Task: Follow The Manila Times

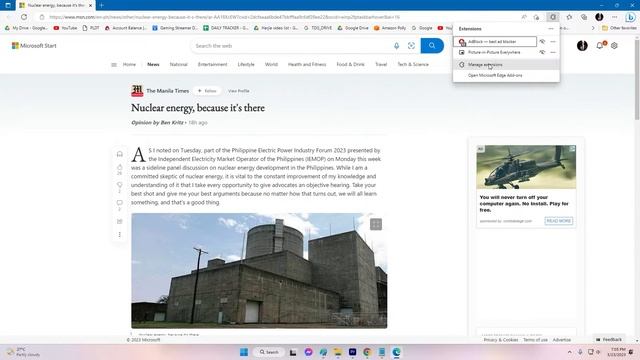Action: 207,91
